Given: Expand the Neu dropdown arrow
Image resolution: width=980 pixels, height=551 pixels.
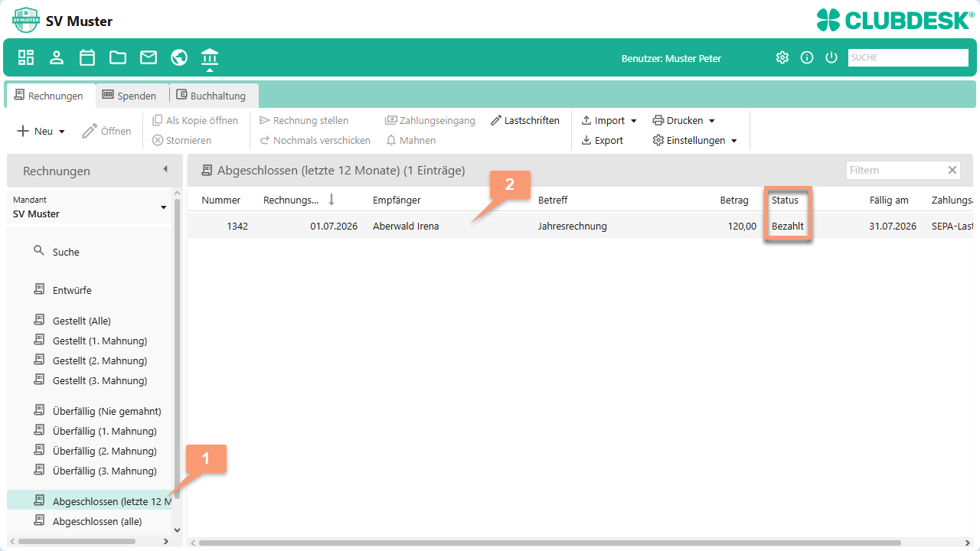Looking at the screenshot, I should click(62, 132).
